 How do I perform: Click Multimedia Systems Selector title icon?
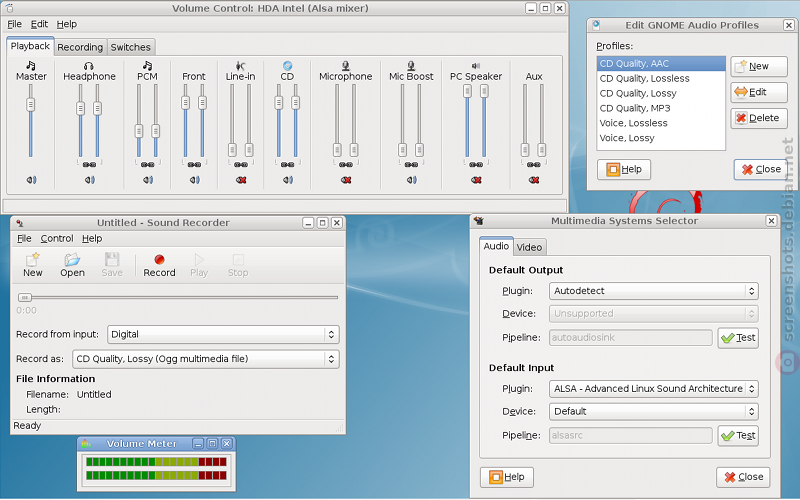point(478,221)
